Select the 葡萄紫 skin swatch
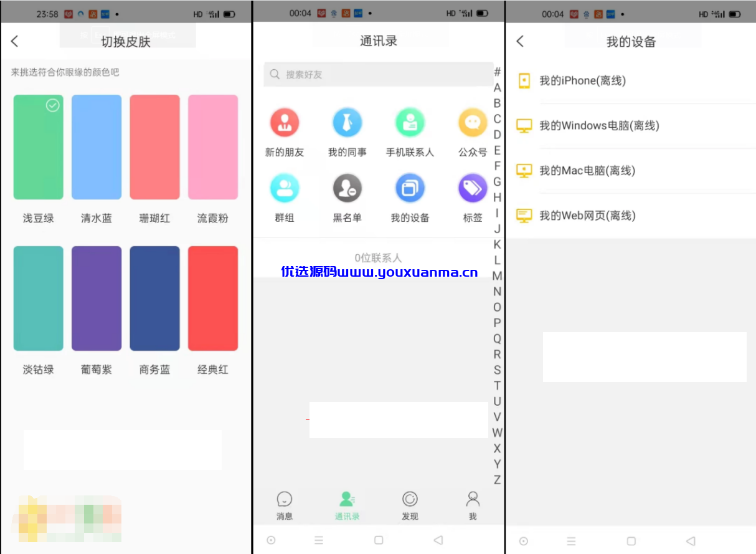Image resolution: width=756 pixels, height=554 pixels. pos(97,298)
